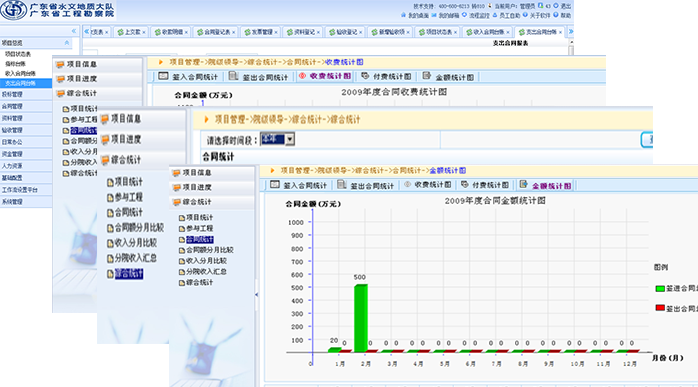Click 帮助 in the header
Screen dimensions: 698x387
coord(565,15)
